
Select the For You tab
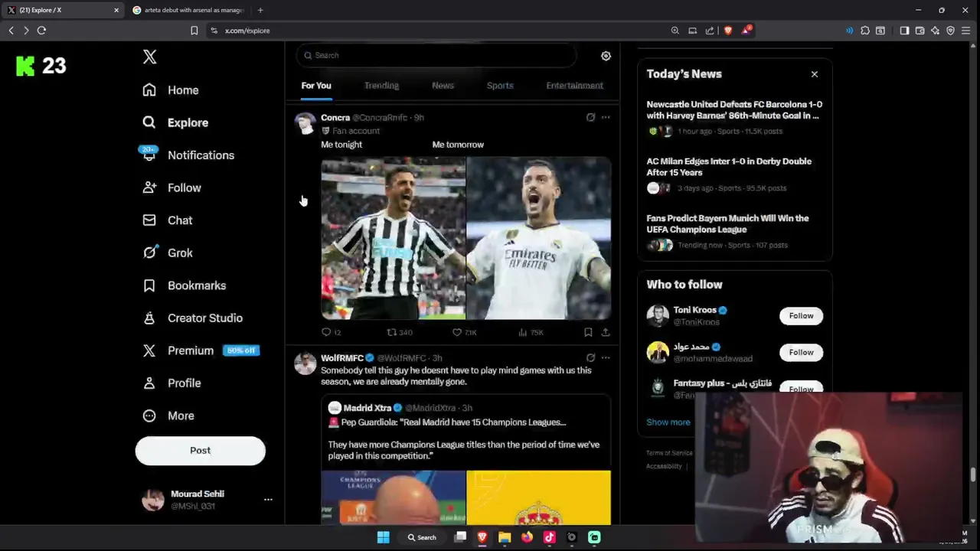point(316,86)
